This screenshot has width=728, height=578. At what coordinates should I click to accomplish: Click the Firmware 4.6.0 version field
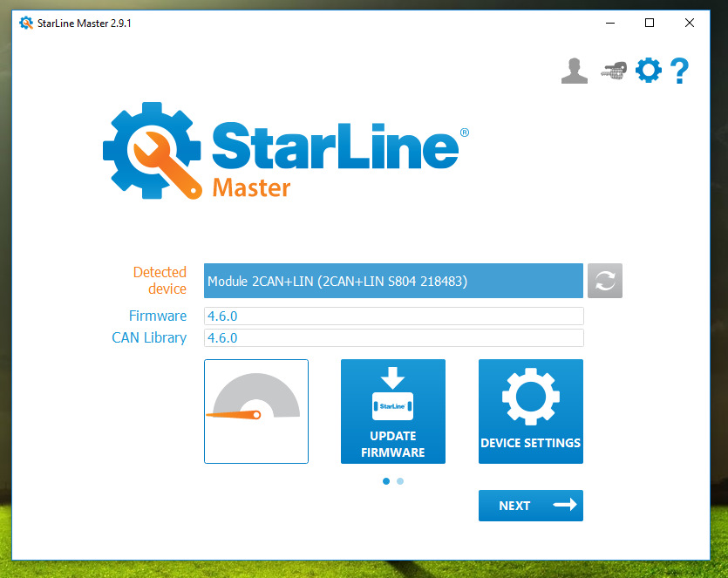(x=394, y=316)
